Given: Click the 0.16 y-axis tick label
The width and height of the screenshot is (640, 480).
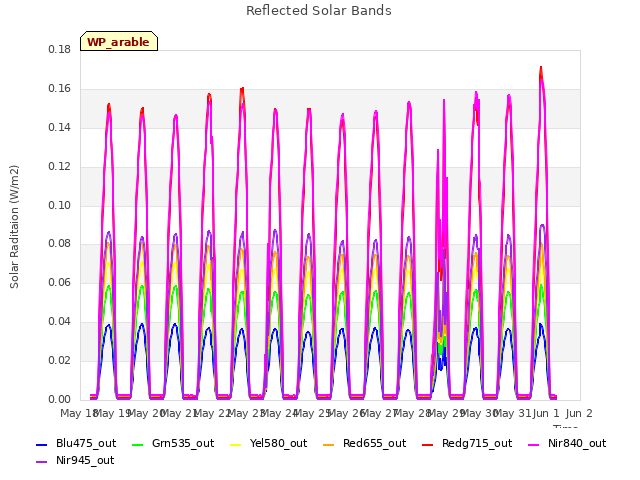Looking at the screenshot, I should [59, 89].
